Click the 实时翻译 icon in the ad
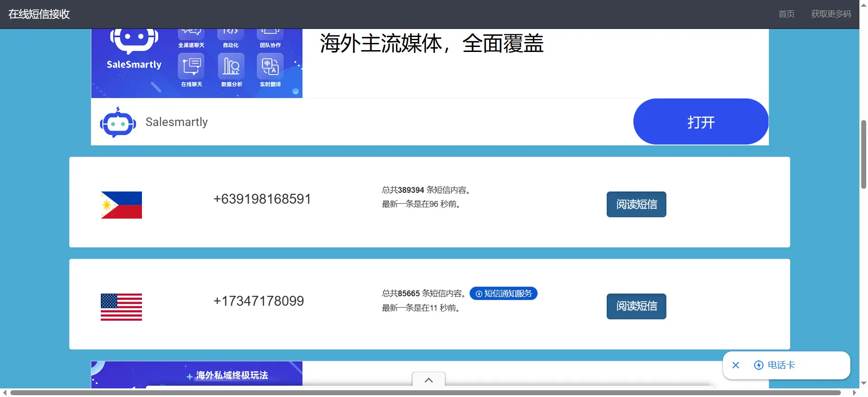 click(270, 66)
